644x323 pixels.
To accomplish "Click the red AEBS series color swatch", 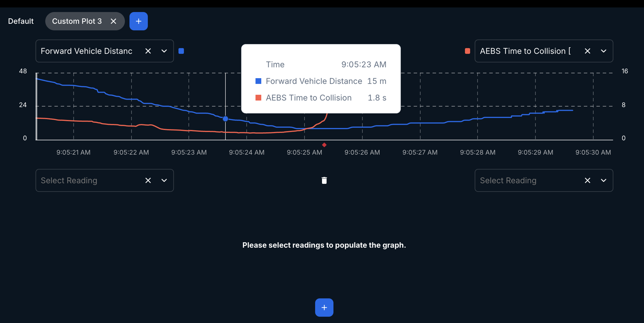I will point(467,51).
